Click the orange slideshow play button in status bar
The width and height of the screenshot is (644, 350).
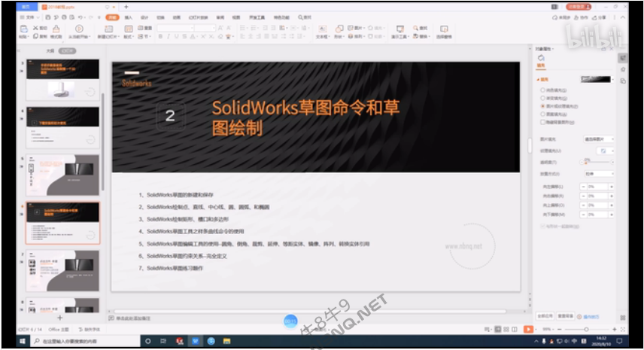(528, 329)
